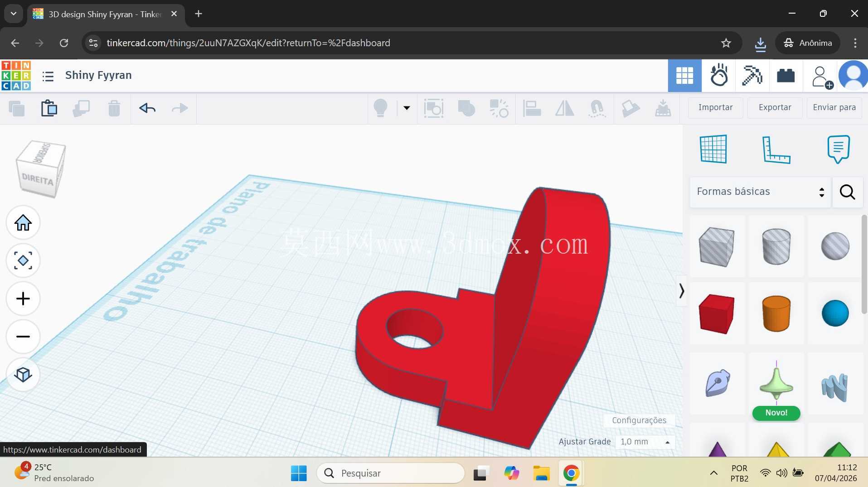The image size is (868, 487).
Task: Duplicate and repeat the object
Action: click(82, 109)
